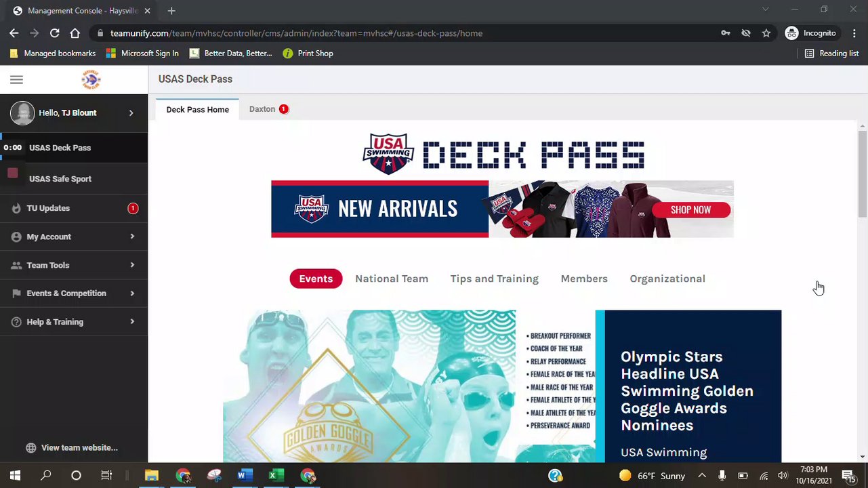Open the Microsoft Sign In bookmark

(142, 54)
